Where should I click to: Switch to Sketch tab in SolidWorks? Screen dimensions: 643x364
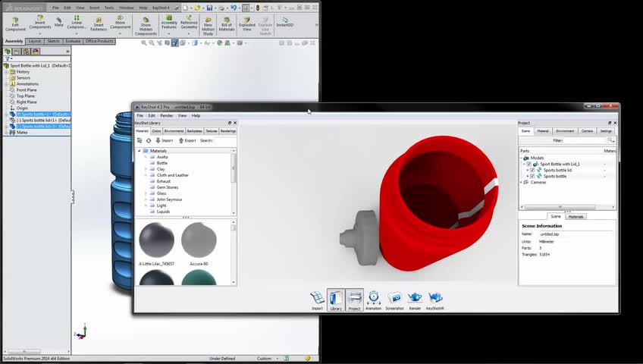click(53, 41)
